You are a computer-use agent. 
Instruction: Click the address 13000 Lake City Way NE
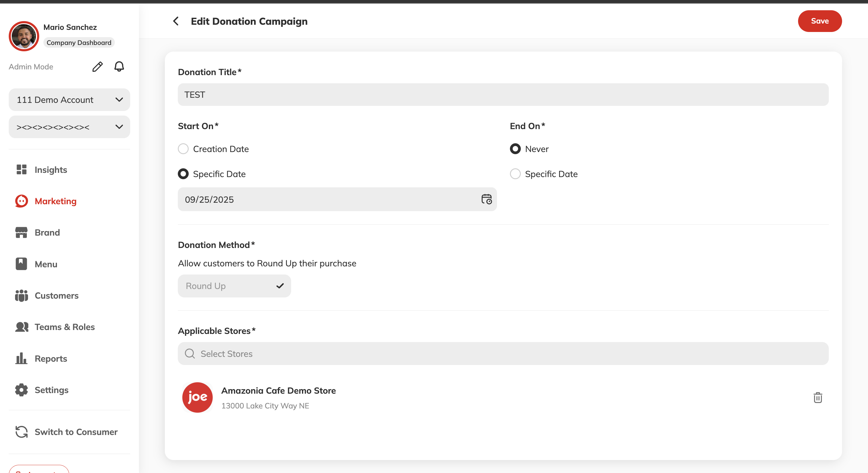coord(265,405)
